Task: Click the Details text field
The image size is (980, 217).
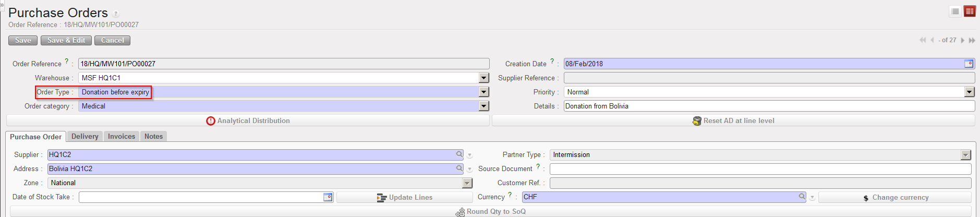Action: pyautogui.click(x=769, y=106)
